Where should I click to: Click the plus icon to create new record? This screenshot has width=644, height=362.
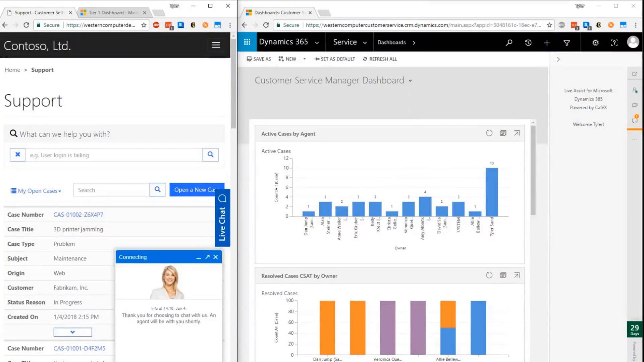(x=547, y=43)
